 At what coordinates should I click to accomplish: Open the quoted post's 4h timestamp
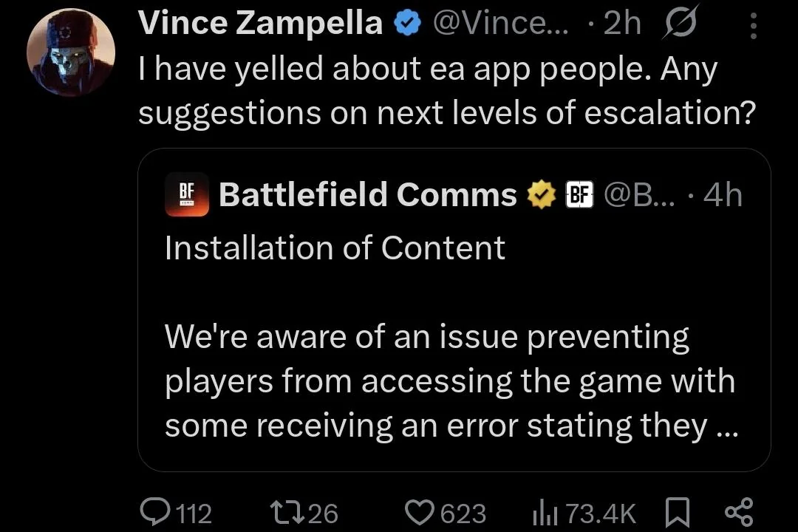point(722,195)
